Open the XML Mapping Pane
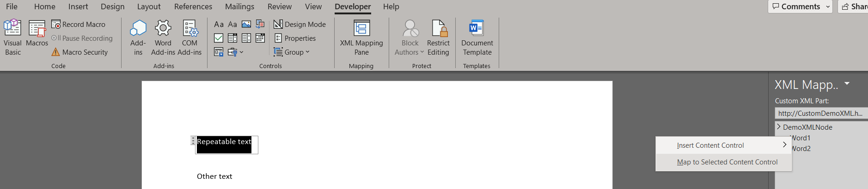The width and height of the screenshot is (868, 189). click(361, 37)
